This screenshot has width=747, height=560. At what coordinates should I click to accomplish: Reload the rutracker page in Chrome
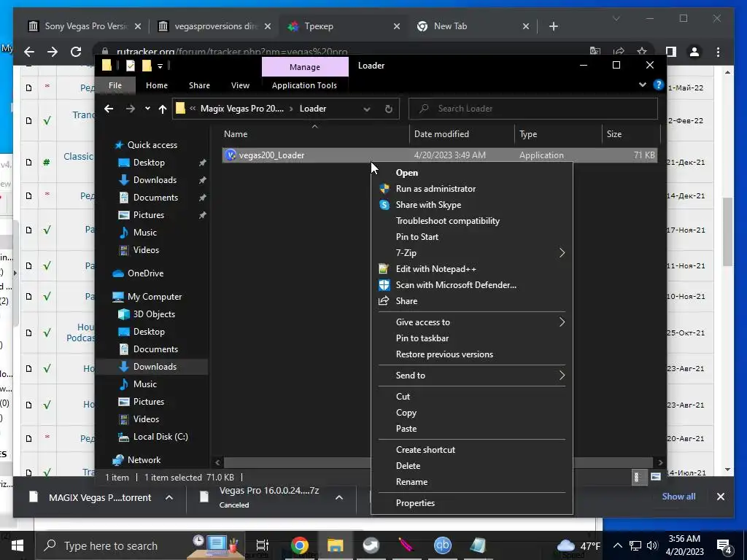point(76,52)
